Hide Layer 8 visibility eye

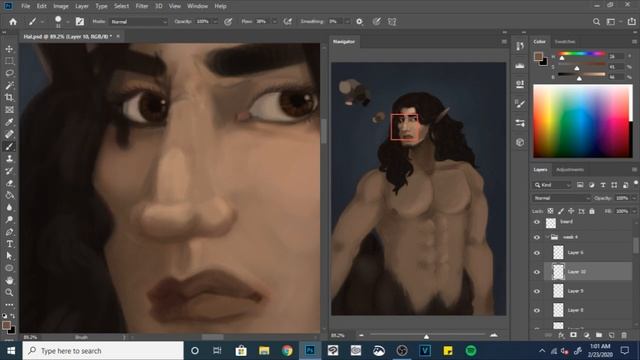(537, 310)
